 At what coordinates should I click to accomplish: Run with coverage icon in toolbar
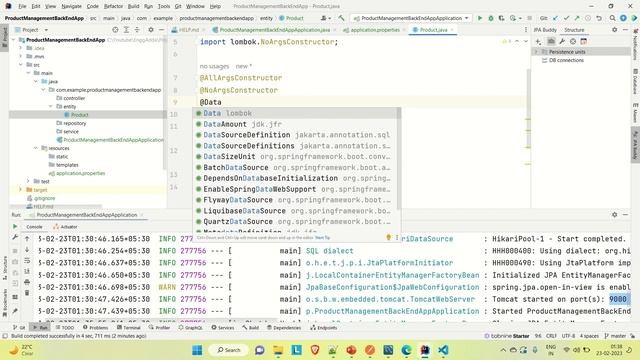pos(501,18)
